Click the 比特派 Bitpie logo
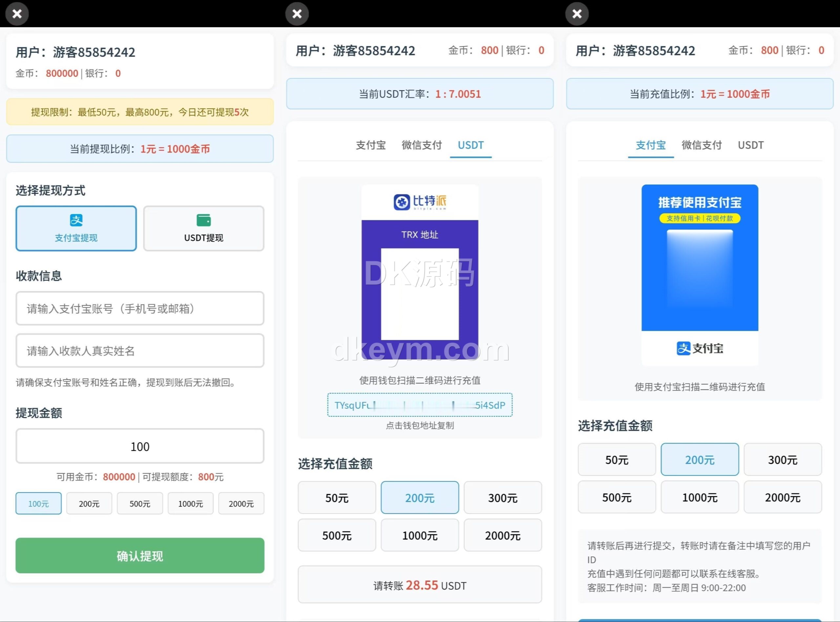The width and height of the screenshot is (840, 622). point(420,202)
